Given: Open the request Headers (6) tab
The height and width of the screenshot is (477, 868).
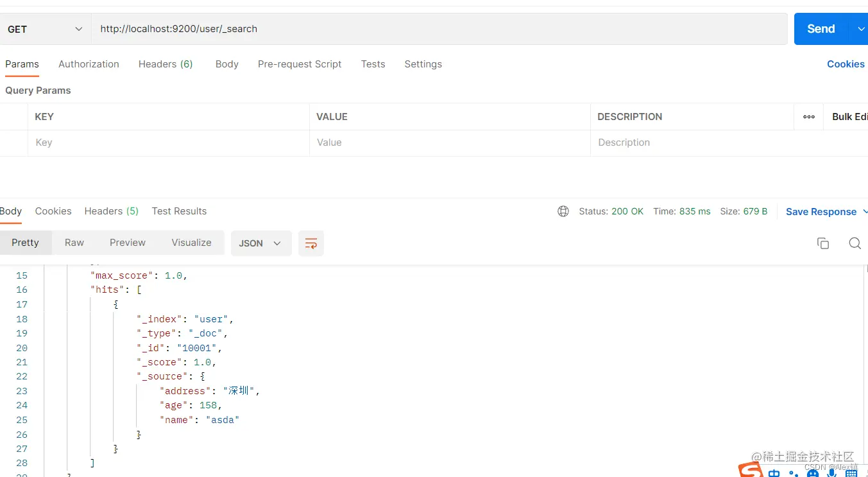Looking at the screenshot, I should click(166, 64).
